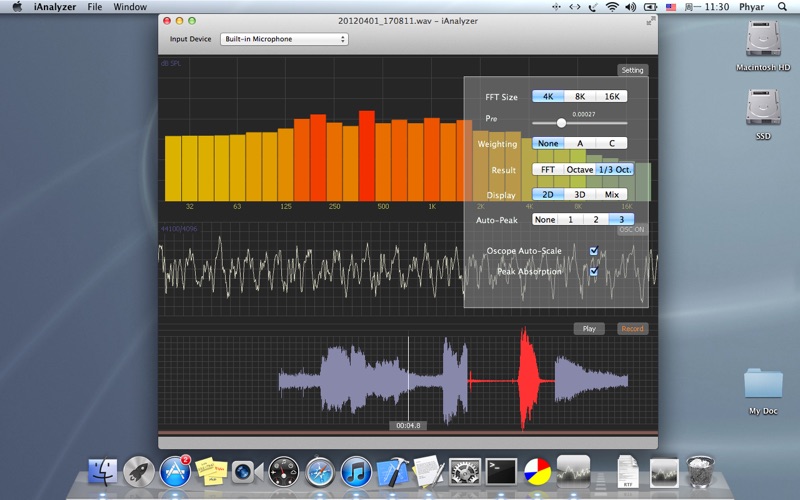Launch Launchpad rocket icon in Dock
The image size is (800, 500).
(138, 471)
